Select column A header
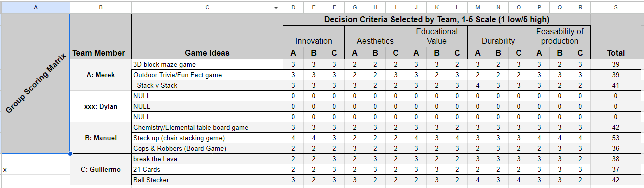The height and width of the screenshot is (188, 644). coord(35,7)
